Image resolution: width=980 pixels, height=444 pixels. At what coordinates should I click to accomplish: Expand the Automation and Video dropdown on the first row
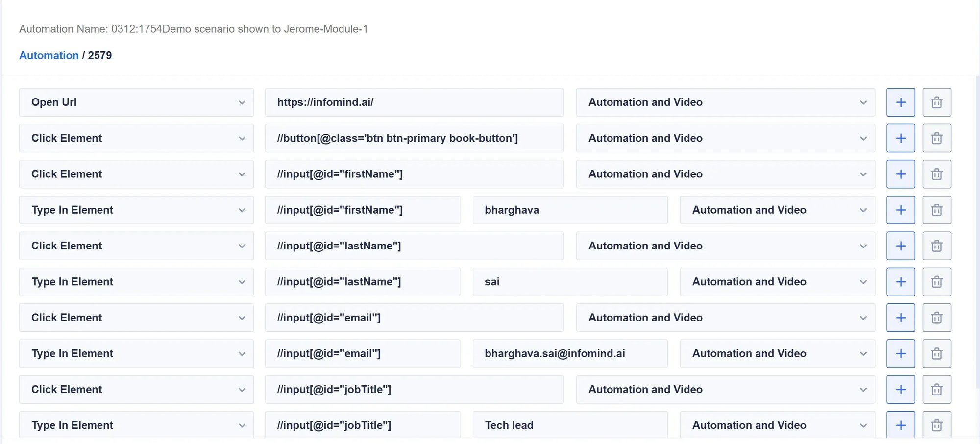pyautogui.click(x=725, y=102)
